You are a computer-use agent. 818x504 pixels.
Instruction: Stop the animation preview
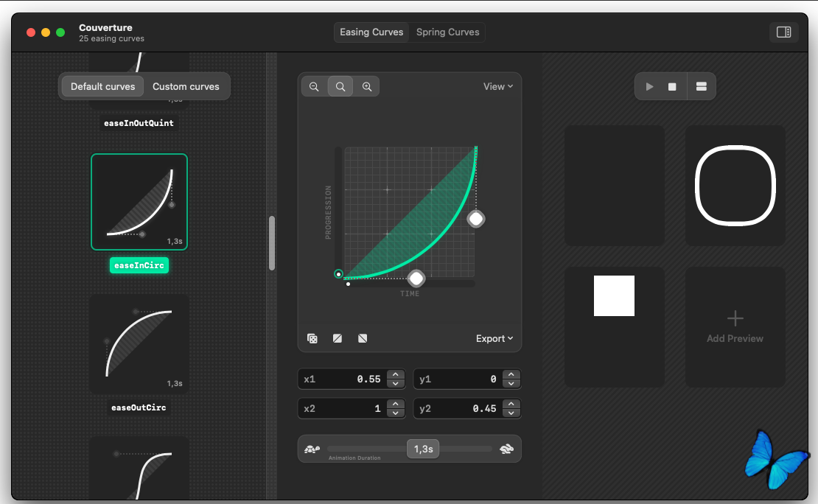pos(672,87)
